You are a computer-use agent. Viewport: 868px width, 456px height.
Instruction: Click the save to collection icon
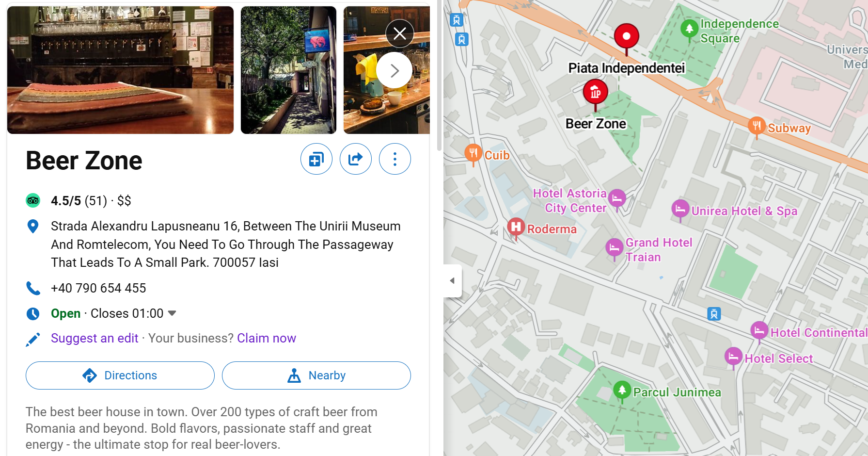click(316, 159)
